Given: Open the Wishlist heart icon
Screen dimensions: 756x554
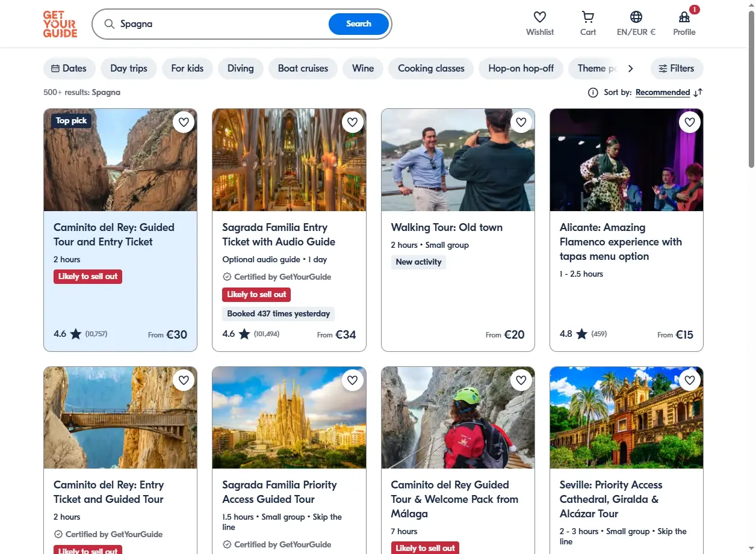Looking at the screenshot, I should point(540,17).
